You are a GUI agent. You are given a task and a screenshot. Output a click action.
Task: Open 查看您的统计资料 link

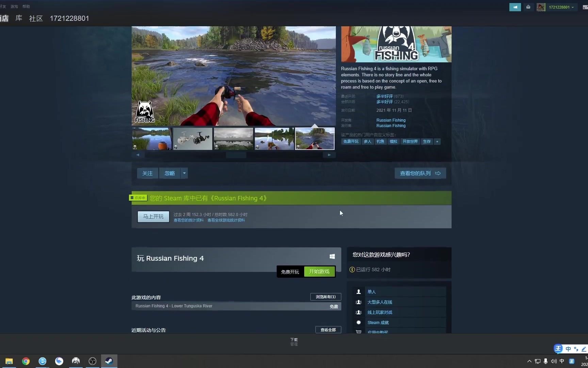click(189, 220)
